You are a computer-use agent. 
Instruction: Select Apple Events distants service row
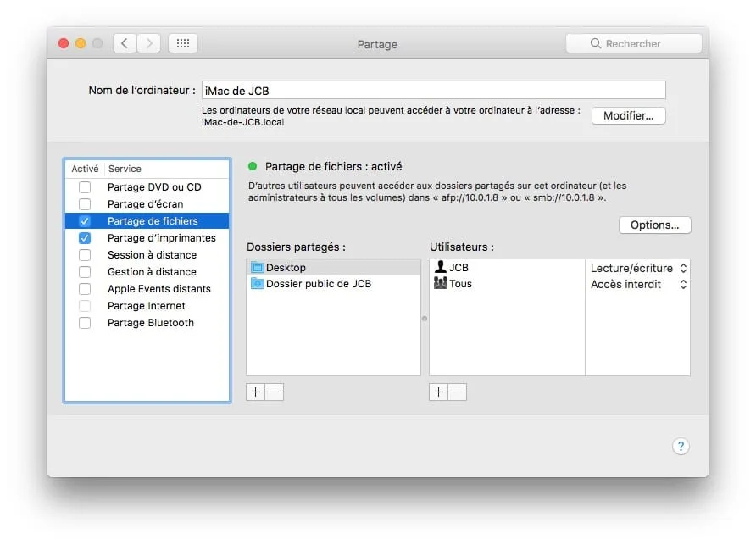[147, 289]
